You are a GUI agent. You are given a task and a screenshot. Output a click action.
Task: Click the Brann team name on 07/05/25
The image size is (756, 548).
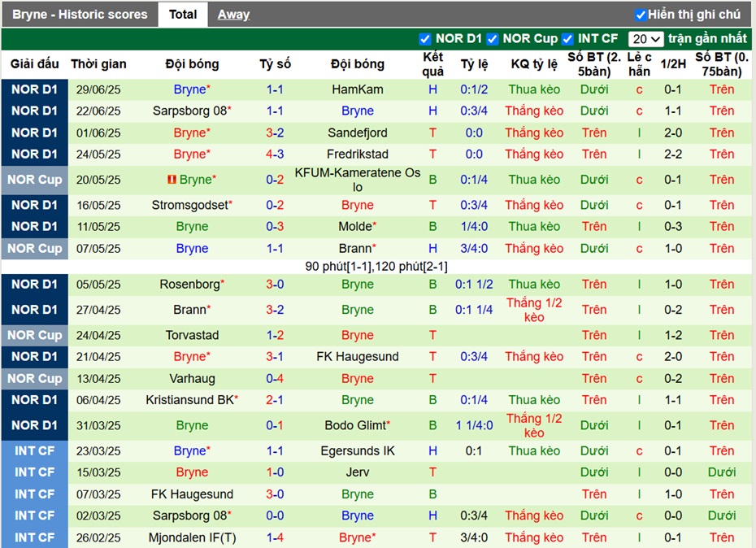(357, 249)
